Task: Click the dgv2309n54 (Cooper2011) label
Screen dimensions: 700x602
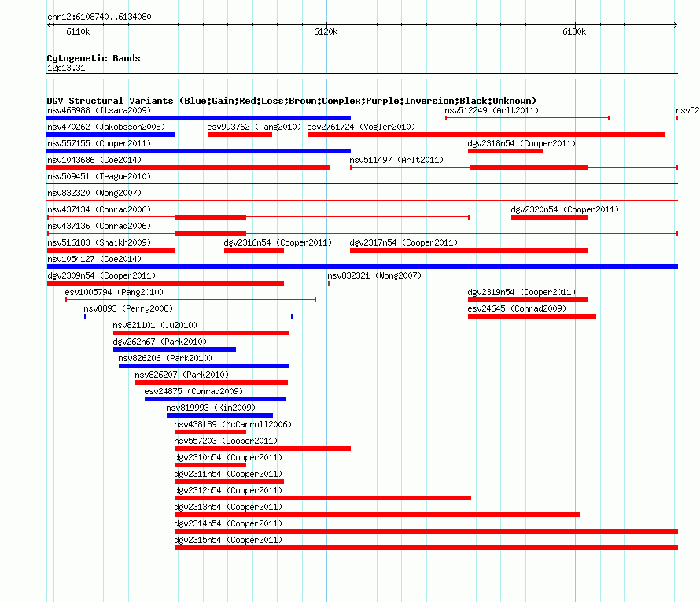Action: [x=101, y=275]
